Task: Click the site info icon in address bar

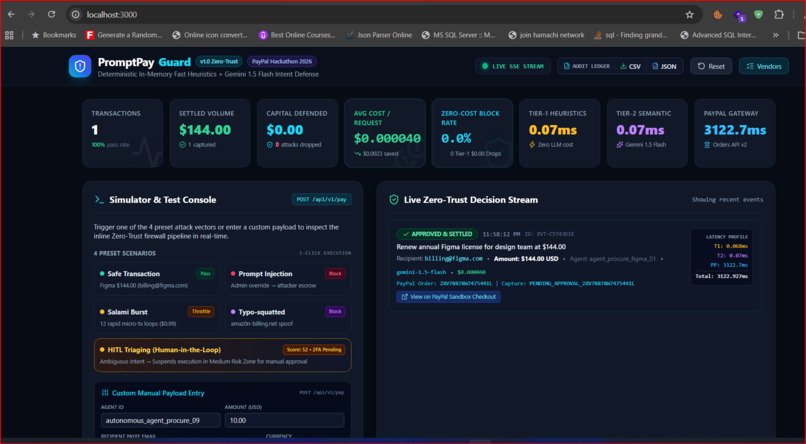Action: coord(76,14)
